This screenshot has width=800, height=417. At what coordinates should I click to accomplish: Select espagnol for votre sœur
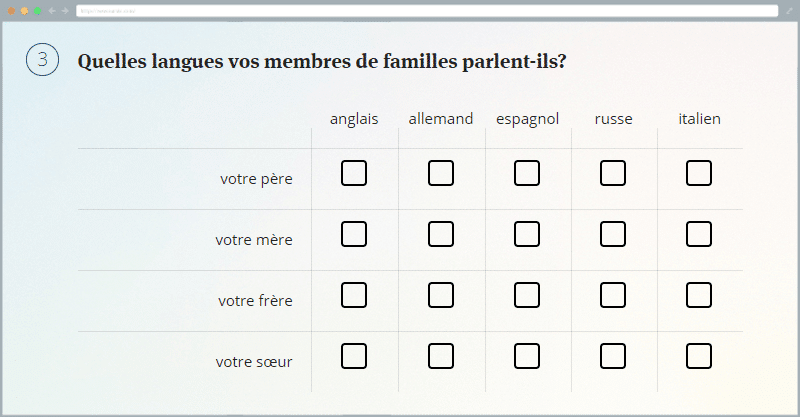527,356
